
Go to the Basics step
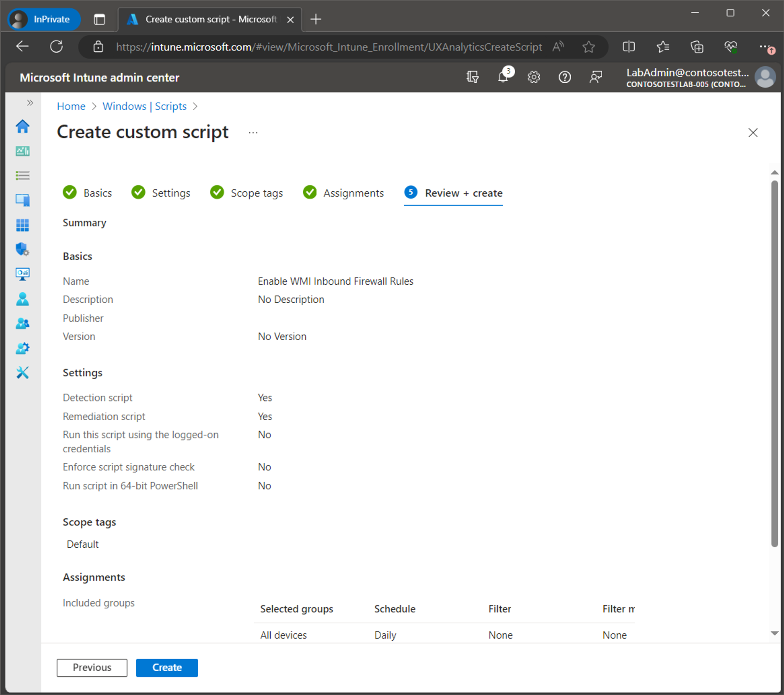(87, 193)
